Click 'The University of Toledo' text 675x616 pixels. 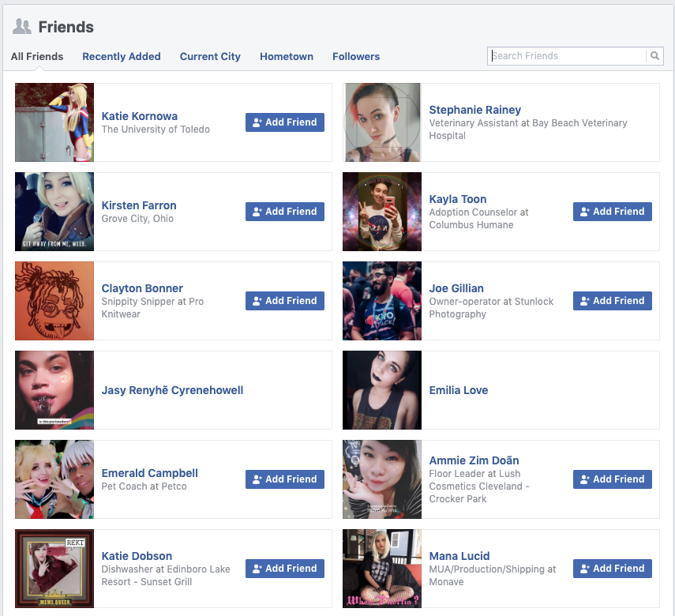pyautogui.click(x=156, y=130)
